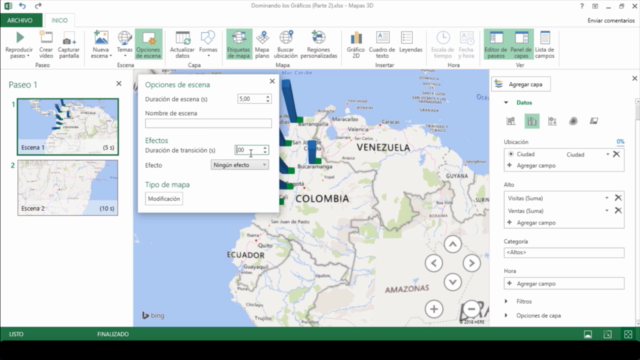Insert a Cuadro de texto
The height and width of the screenshot is (360, 640).
pyautogui.click(x=382, y=44)
